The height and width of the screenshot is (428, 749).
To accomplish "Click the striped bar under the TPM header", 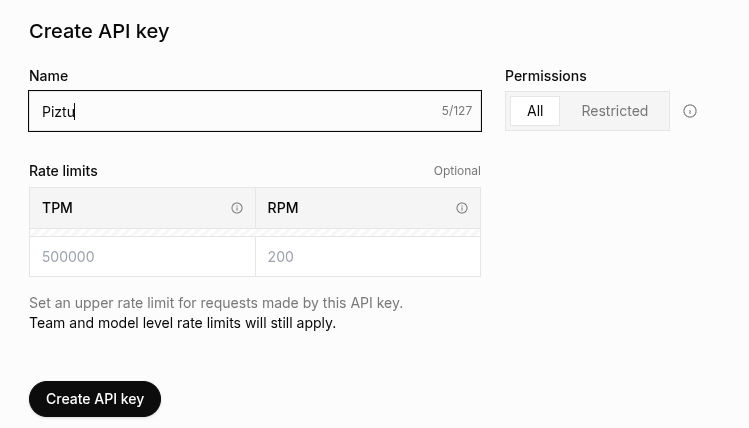I will pos(142,233).
